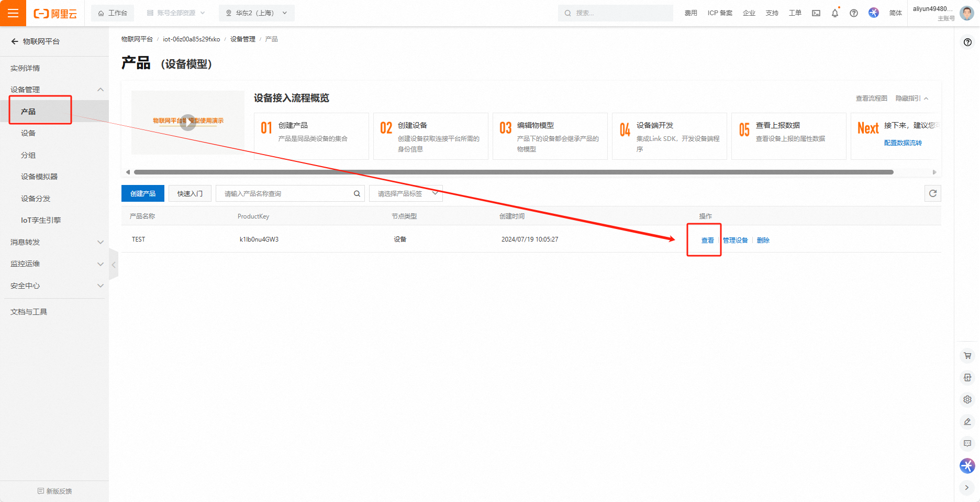Click the horizontal scrollbar under the flow overview

point(513,172)
